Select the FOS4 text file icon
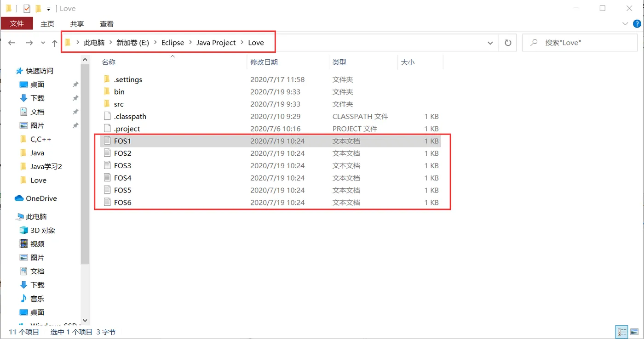644x339 pixels. [x=107, y=178]
